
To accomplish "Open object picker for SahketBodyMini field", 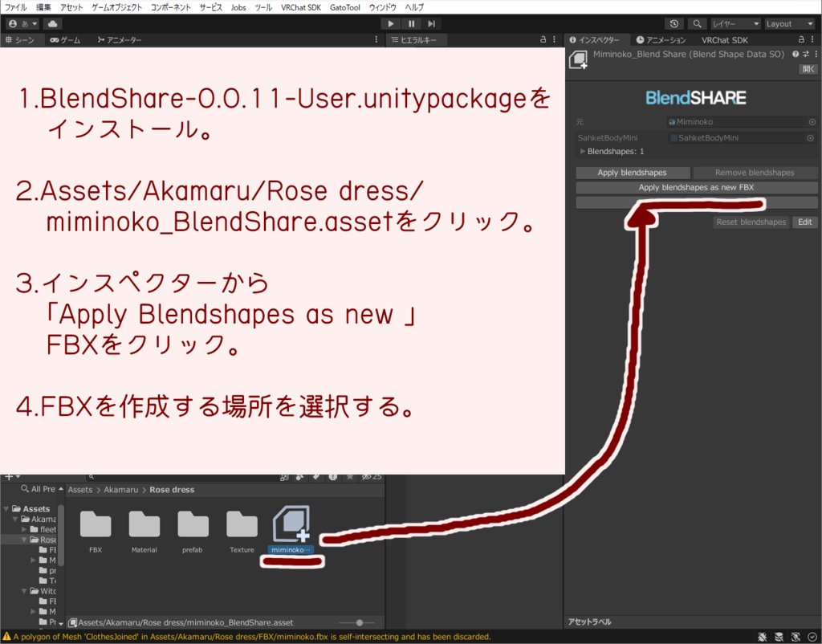I will coord(811,138).
